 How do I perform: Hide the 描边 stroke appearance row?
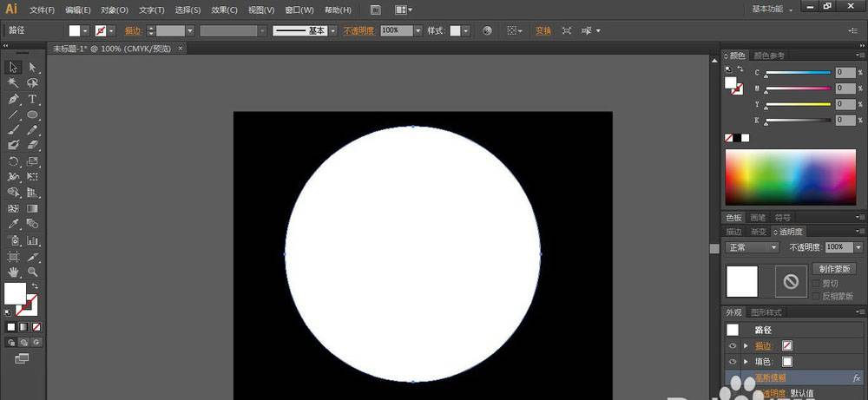click(732, 345)
